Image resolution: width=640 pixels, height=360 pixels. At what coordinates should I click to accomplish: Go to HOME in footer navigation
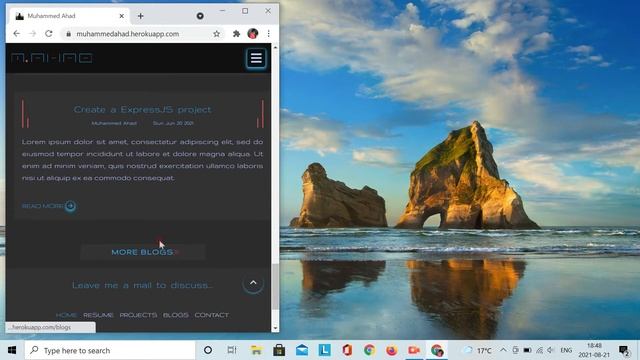(x=66, y=315)
